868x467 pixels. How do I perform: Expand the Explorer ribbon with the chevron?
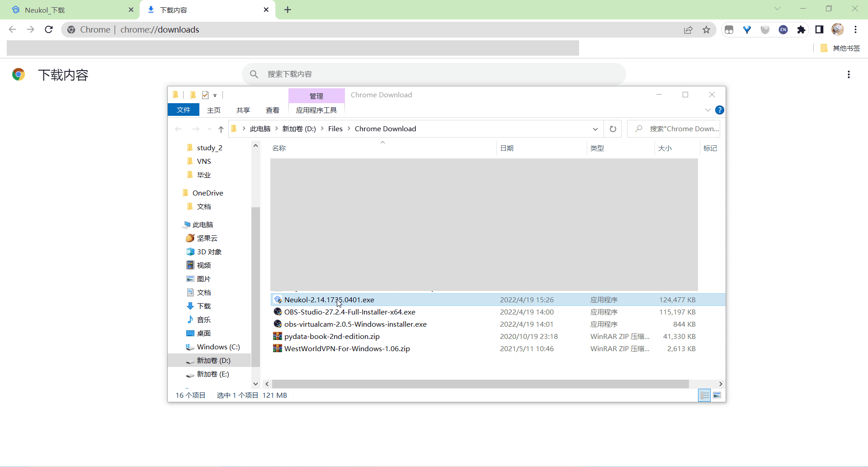pos(708,110)
